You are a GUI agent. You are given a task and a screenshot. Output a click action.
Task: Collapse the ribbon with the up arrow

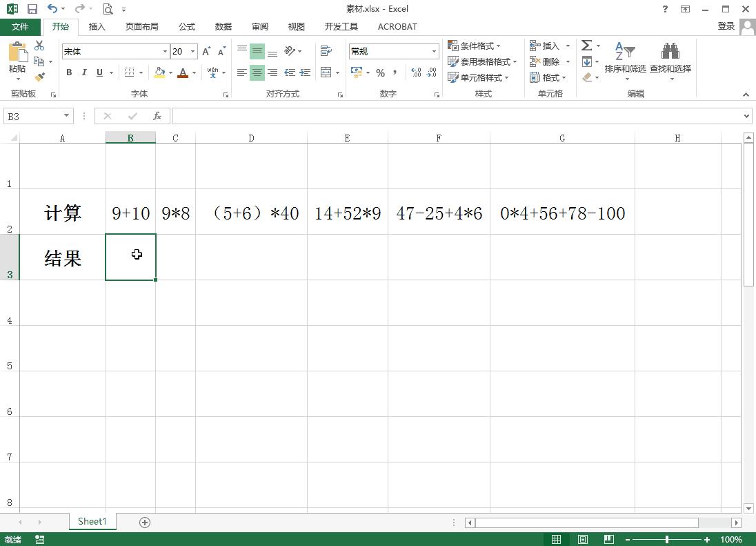[x=746, y=95]
